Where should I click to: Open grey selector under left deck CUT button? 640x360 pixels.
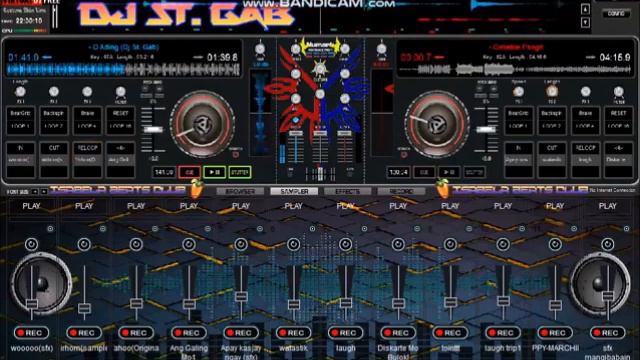pyautogui.click(x=54, y=160)
